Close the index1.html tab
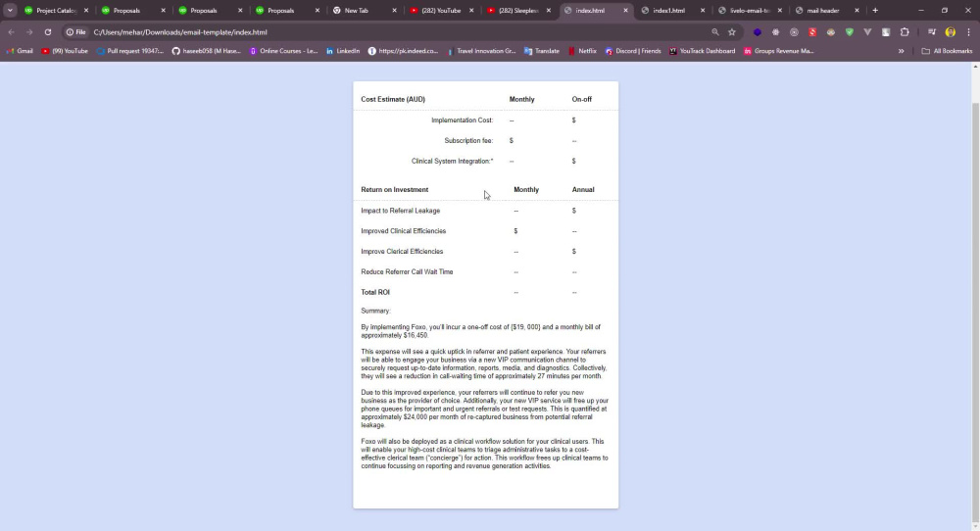980x531 pixels. [x=703, y=11]
